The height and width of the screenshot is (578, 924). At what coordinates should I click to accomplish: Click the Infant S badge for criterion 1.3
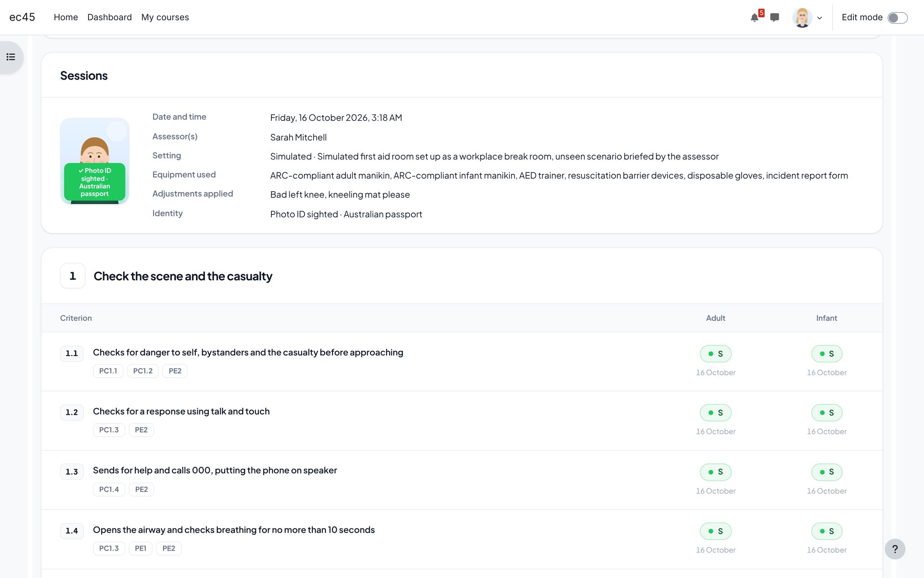click(x=827, y=472)
